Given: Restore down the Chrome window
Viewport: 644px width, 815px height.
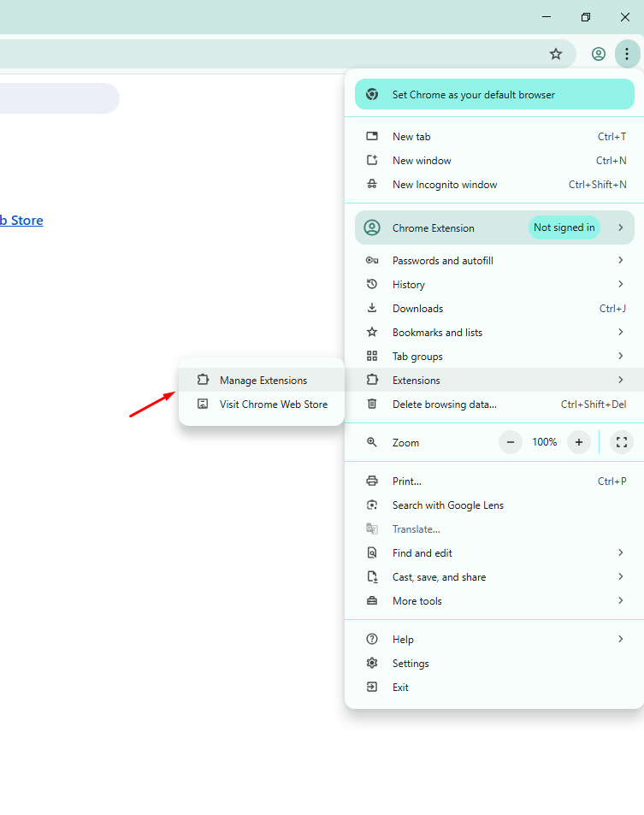Looking at the screenshot, I should coord(586,17).
